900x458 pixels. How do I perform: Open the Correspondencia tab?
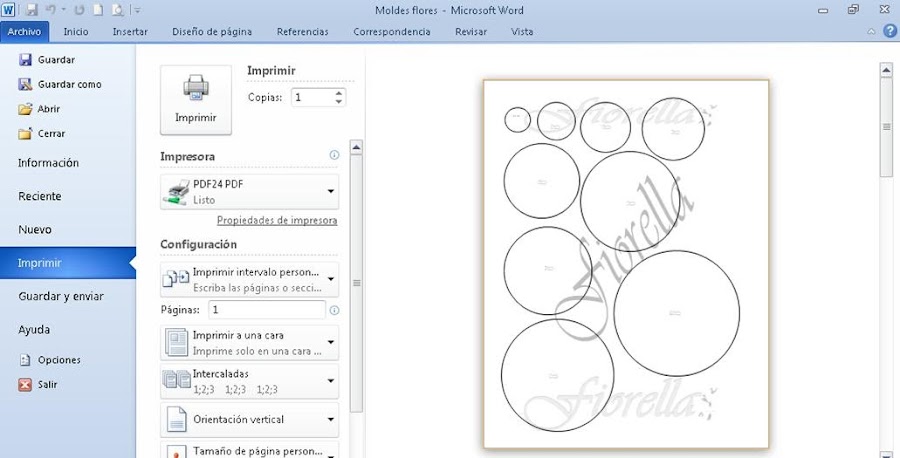click(x=391, y=32)
